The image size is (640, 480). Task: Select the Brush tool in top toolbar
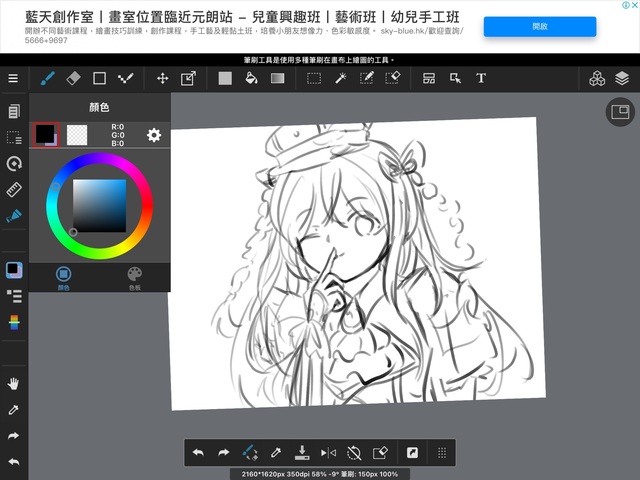tap(47, 78)
